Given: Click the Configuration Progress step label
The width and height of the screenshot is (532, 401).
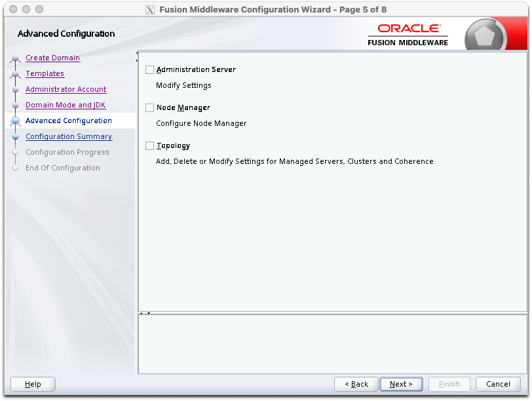Looking at the screenshot, I should pos(67,152).
